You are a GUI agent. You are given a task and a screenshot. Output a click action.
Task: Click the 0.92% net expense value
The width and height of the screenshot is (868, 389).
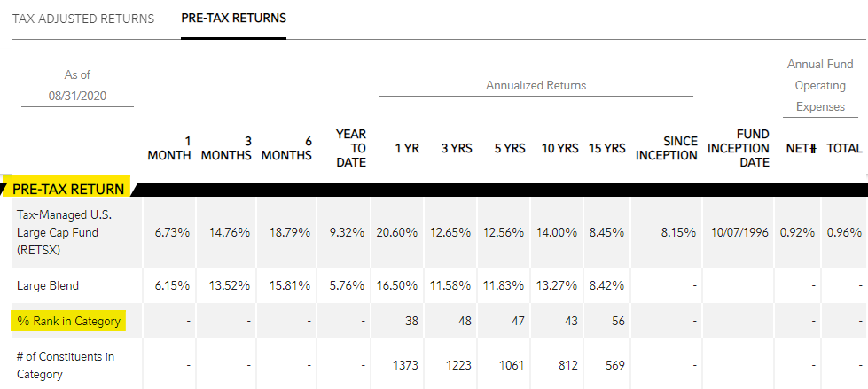point(797,233)
